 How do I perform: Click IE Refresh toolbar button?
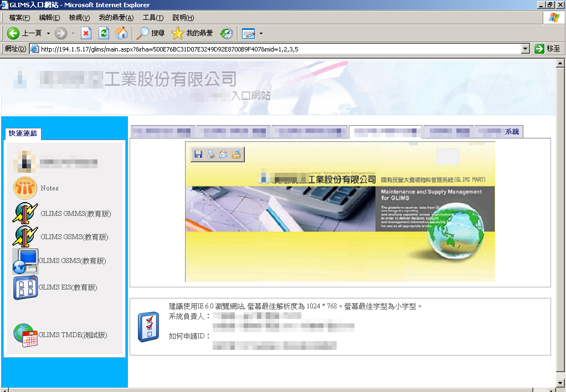click(x=104, y=33)
